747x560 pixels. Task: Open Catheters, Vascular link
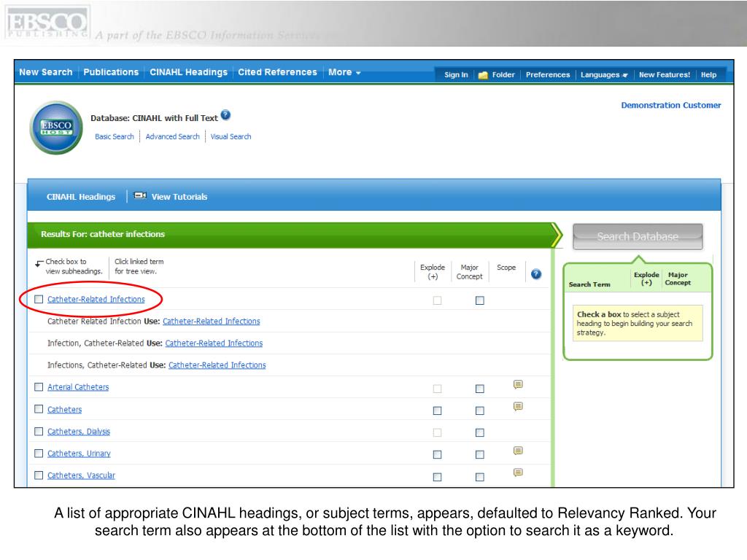tap(81, 475)
